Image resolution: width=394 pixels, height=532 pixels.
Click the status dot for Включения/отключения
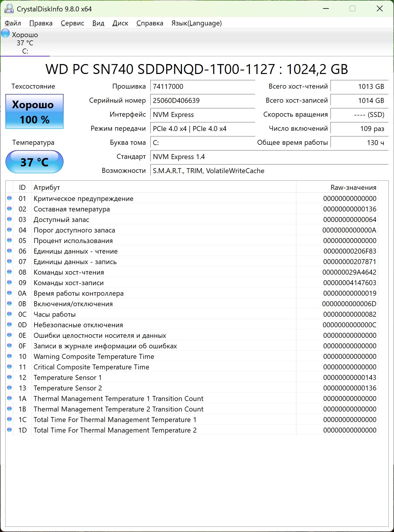pyautogui.click(x=9, y=304)
